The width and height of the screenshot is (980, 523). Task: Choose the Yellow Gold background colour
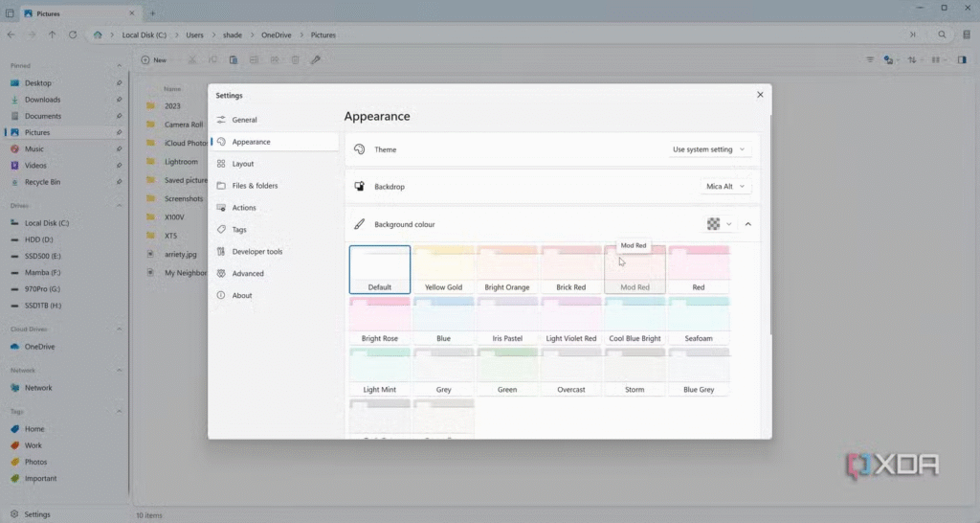pyautogui.click(x=443, y=269)
